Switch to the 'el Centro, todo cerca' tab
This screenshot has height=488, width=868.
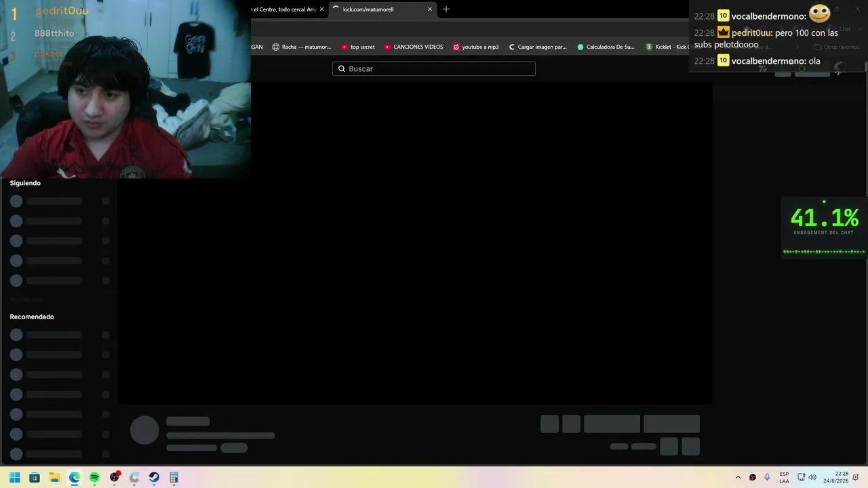283,9
